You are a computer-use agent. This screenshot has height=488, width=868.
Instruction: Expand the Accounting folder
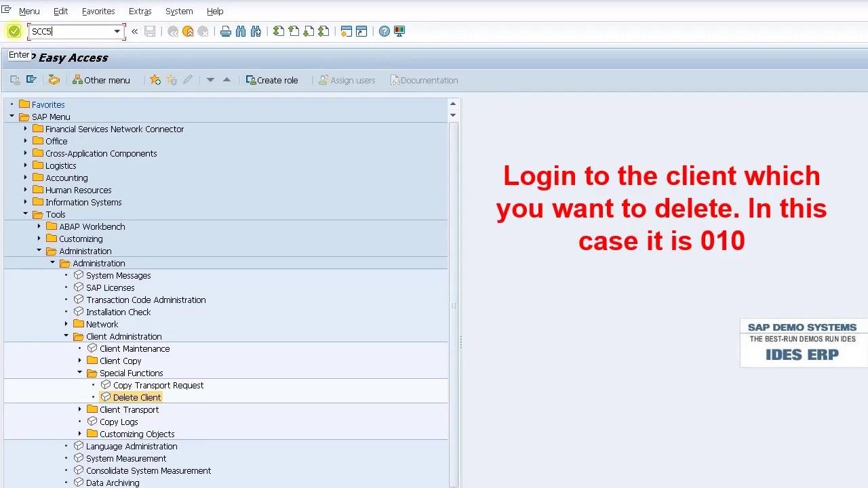pos(26,178)
